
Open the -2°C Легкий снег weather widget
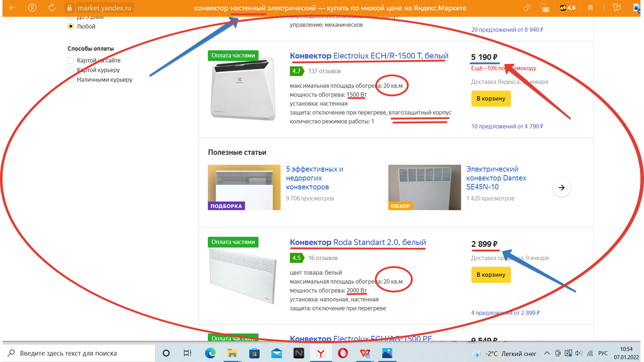coord(504,353)
